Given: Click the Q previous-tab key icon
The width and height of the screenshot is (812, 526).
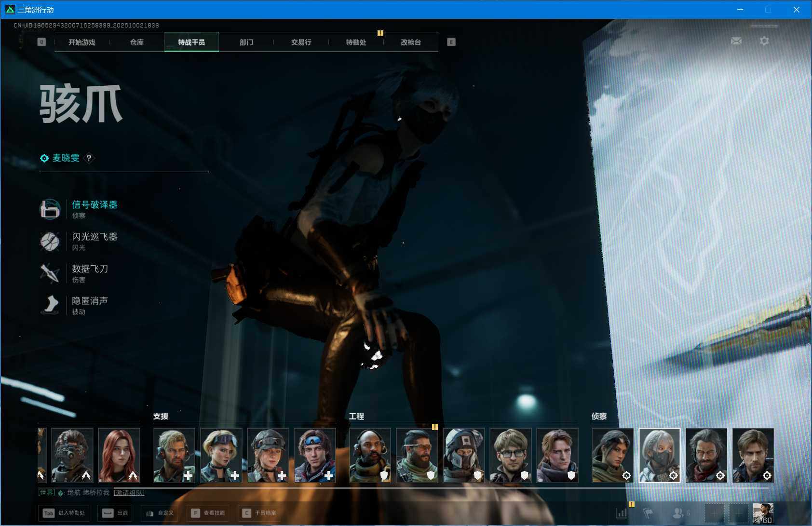Looking at the screenshot, I should [41, 42].
